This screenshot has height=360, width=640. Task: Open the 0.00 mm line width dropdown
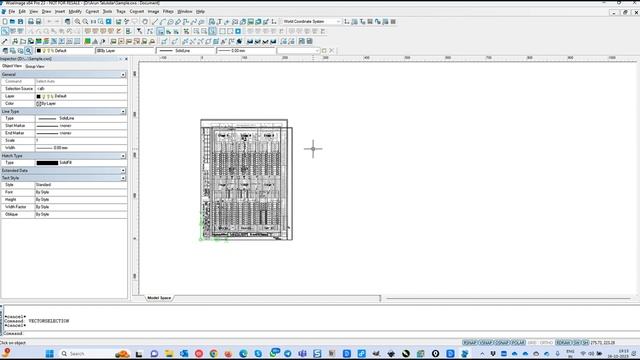click(246, 51)
